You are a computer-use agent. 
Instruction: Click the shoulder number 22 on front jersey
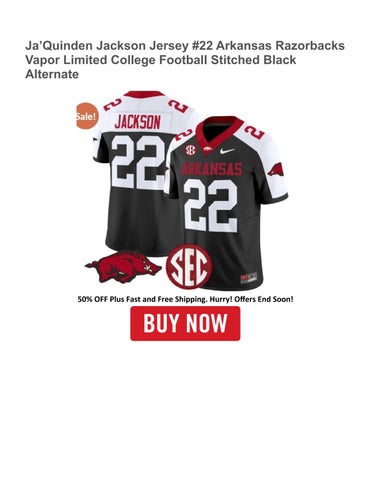tap(255, 131)
